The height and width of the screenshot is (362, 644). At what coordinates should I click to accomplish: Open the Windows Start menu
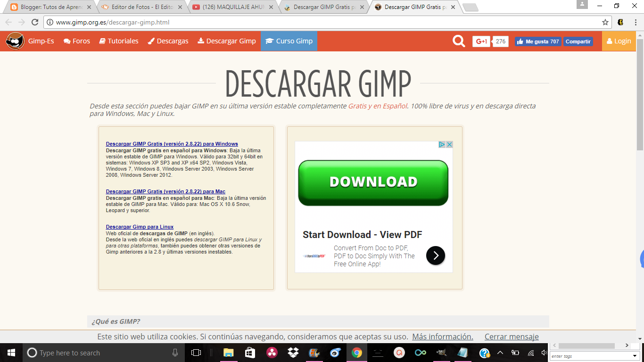pyautogui.click(x=11, y=353)
